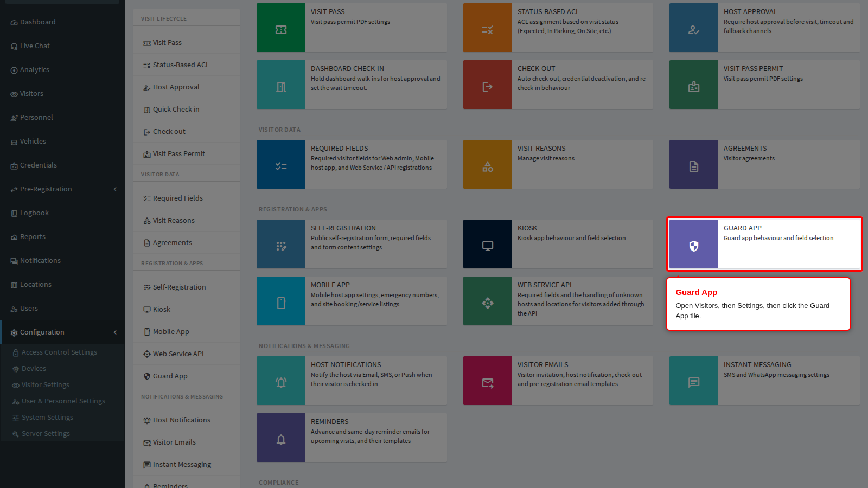Screen dimensions: 868x488
Task: Open Visitors in the sidebar
Action: (62, 94)
